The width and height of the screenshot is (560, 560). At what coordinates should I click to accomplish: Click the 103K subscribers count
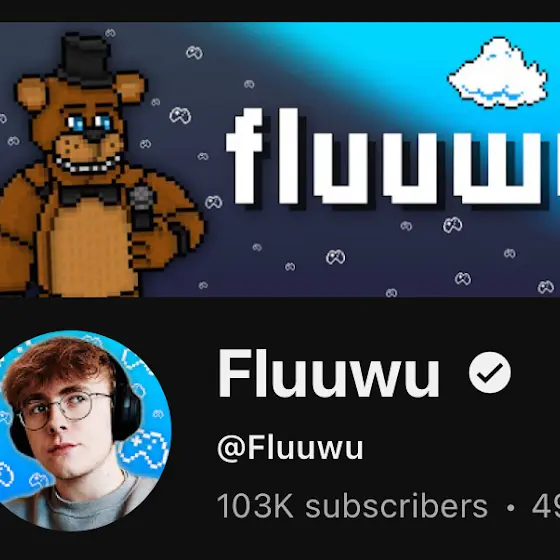352,505
